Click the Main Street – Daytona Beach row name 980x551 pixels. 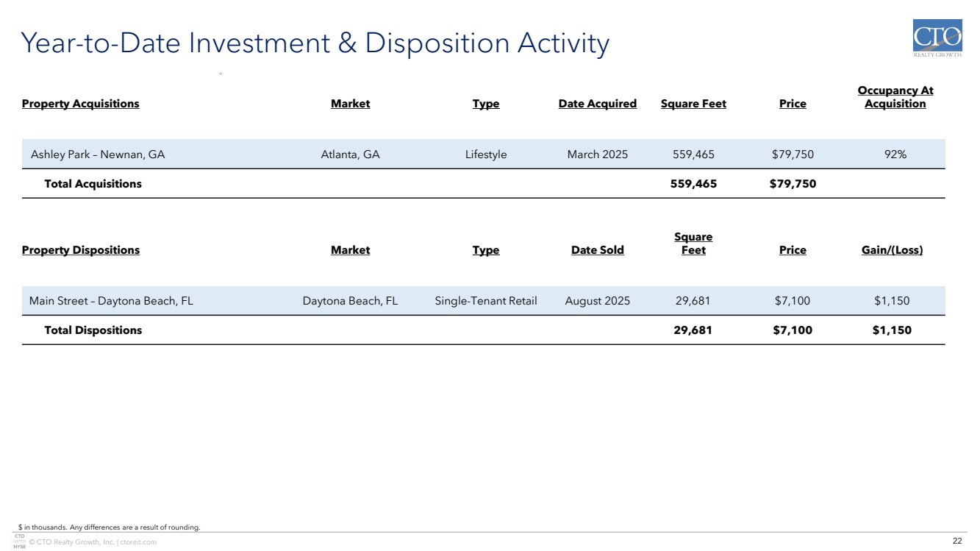tap(111, 301)
